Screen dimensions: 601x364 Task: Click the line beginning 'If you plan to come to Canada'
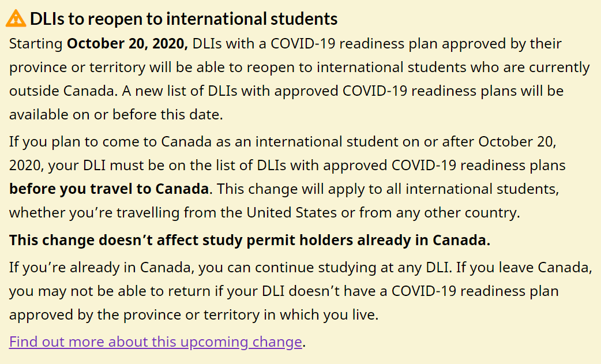pyautogui.click(x=283, y=142)
